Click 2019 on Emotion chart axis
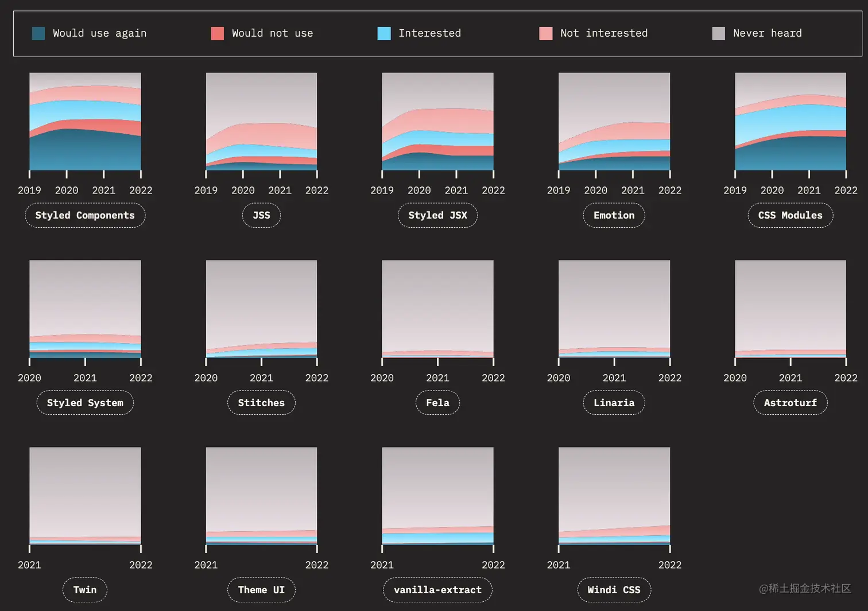868x611 pixels. pyautogui.click(x=559, y=190)
